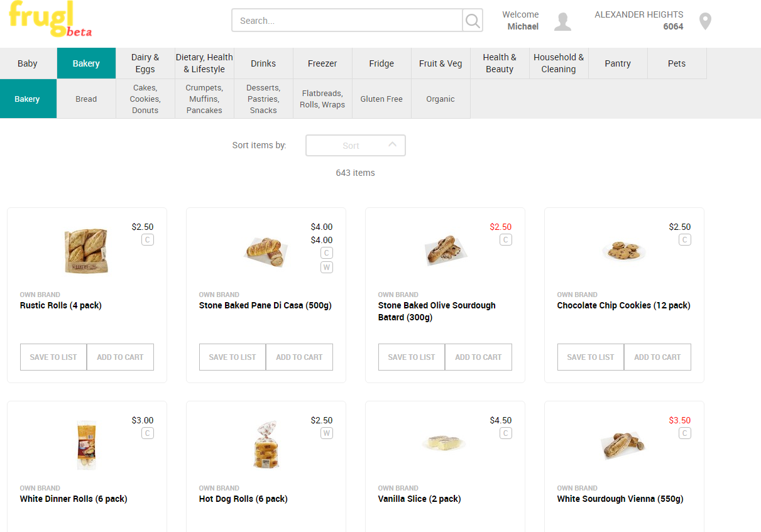Select Health & Beauty category
The height and width of the screenshot is (532, 761).
[500, 63]
